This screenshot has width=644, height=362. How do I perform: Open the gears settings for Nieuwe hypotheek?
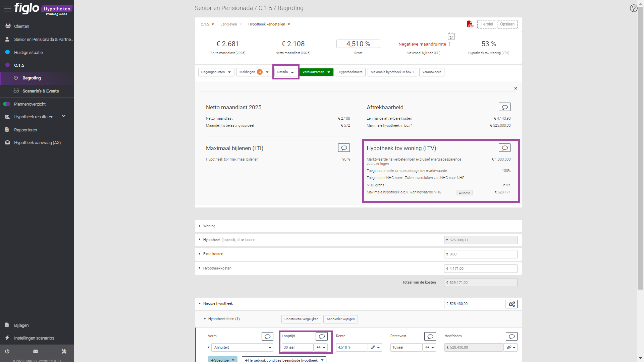pyautogui.click(x=512, y=304)
